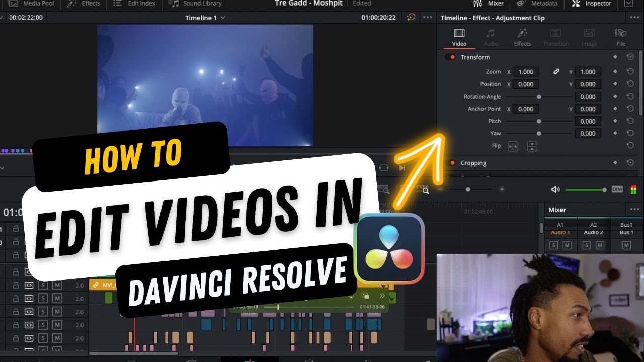The image size is (644, 362).
Task: Open the Mixer panel's three-dot options menu
Action: point(634,210)
